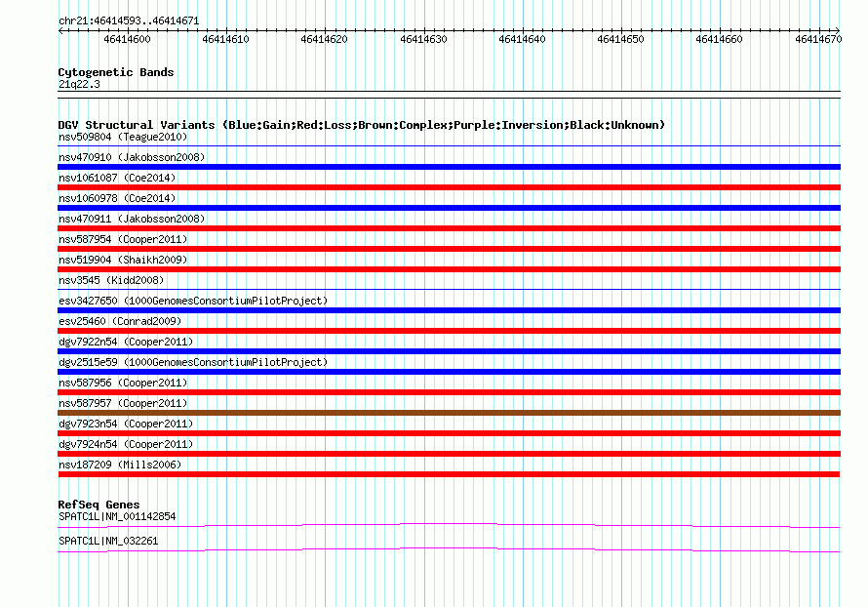Open variant dgv7922n54 (Cooper2011)
868x607 pixels.
click(126, 342)
